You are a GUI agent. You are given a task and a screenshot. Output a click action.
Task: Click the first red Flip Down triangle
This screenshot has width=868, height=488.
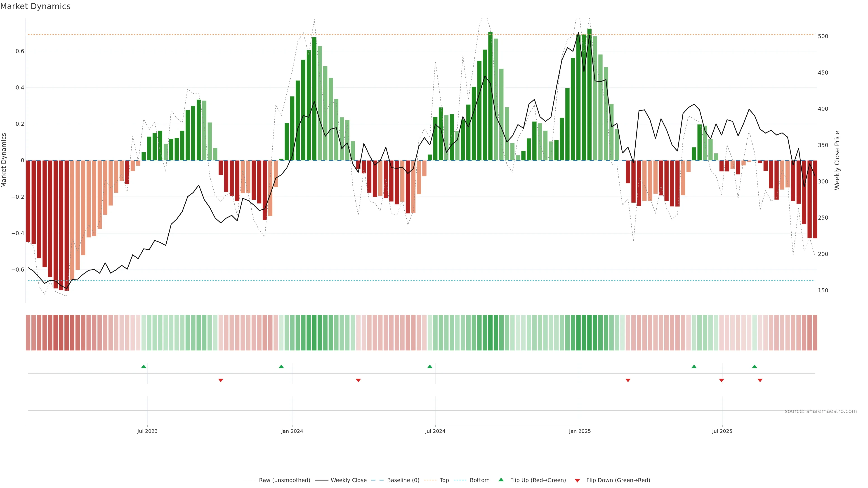click(x=221, y=380)
